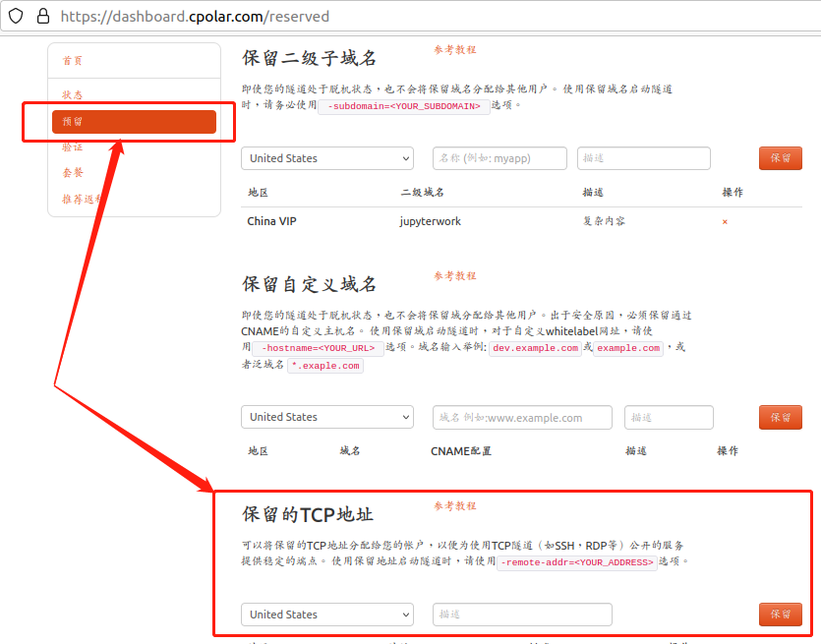Open 参考教程 link next to 保留二级子域名
The image size is (821, 644).
454,50
